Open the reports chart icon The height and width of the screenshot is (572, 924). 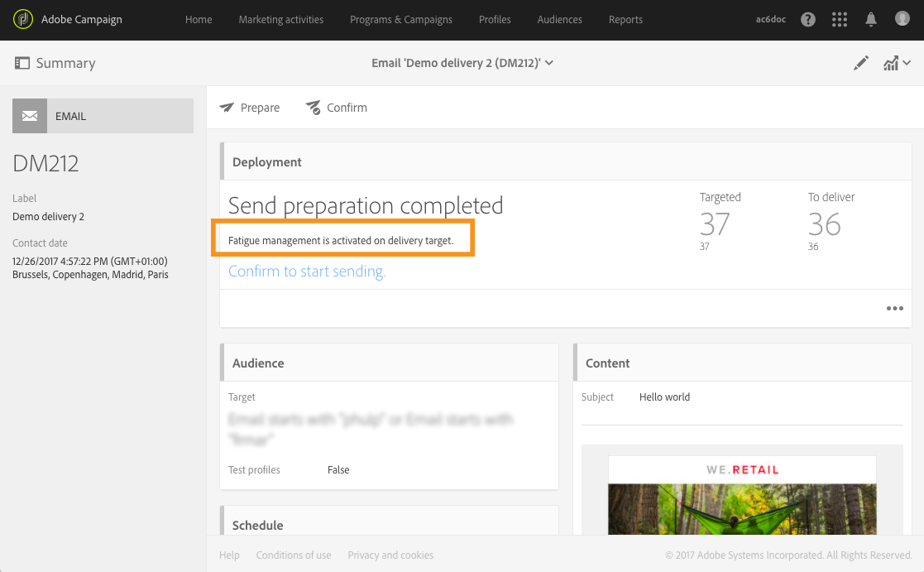point(890,63)
